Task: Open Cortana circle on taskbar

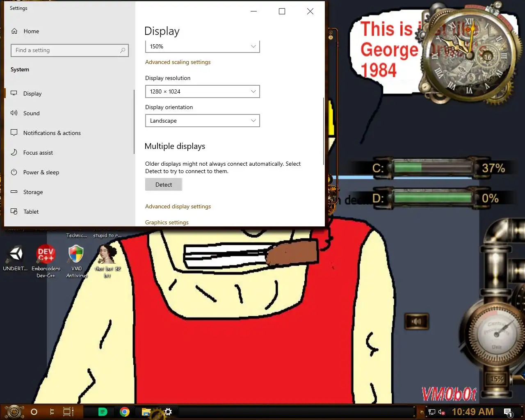Action: (x=34, y=412)
